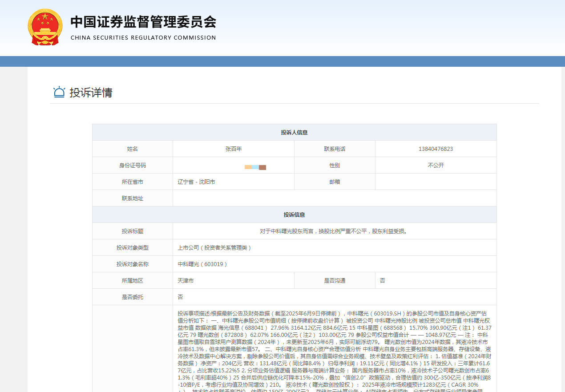Click the 否 value next to 是否沟通
565x392 pixels.
tap(383, 281)
